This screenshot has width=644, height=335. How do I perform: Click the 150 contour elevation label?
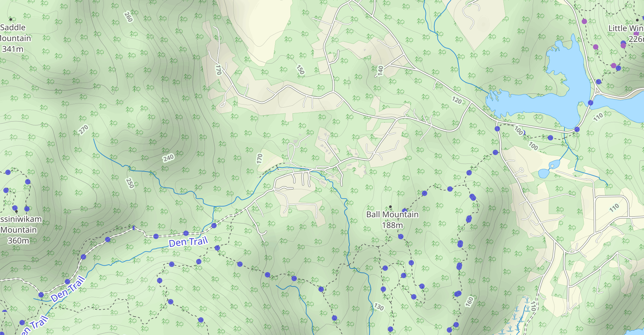300,70
